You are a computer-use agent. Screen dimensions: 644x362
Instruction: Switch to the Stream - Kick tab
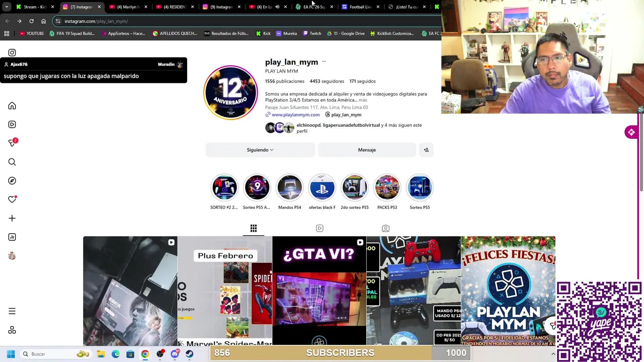pyautogui.click(x=35, y=7)
